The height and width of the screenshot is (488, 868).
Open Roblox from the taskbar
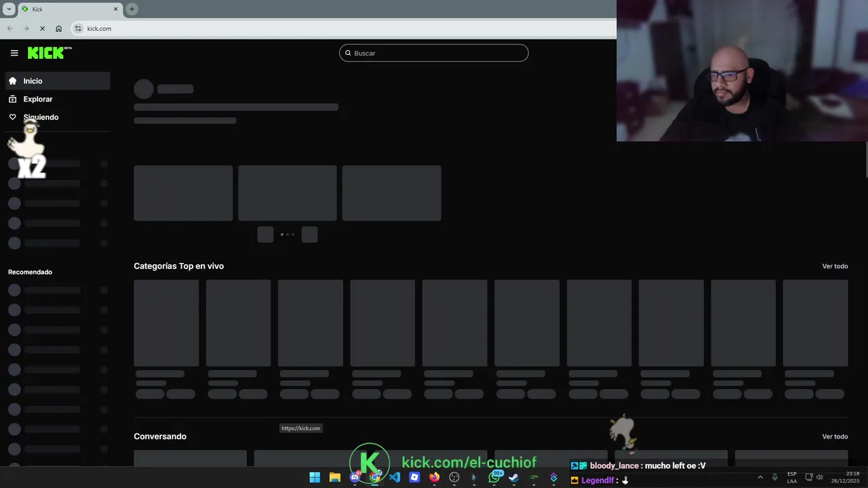click(x=414, y=477)
